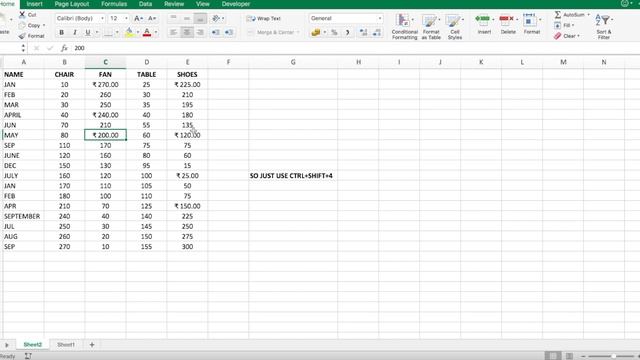Click the currency format icon
Screen dimensions: 640x360
click(x=316, y=32)
